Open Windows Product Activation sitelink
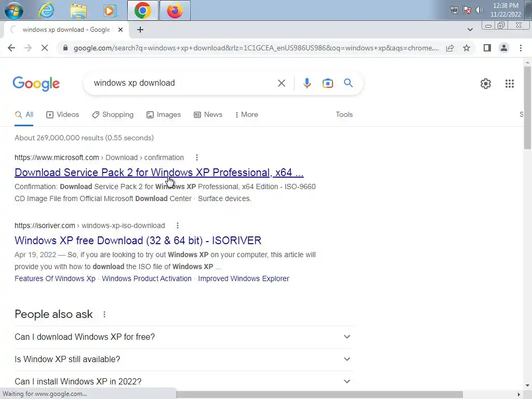 tap(147, 278)
